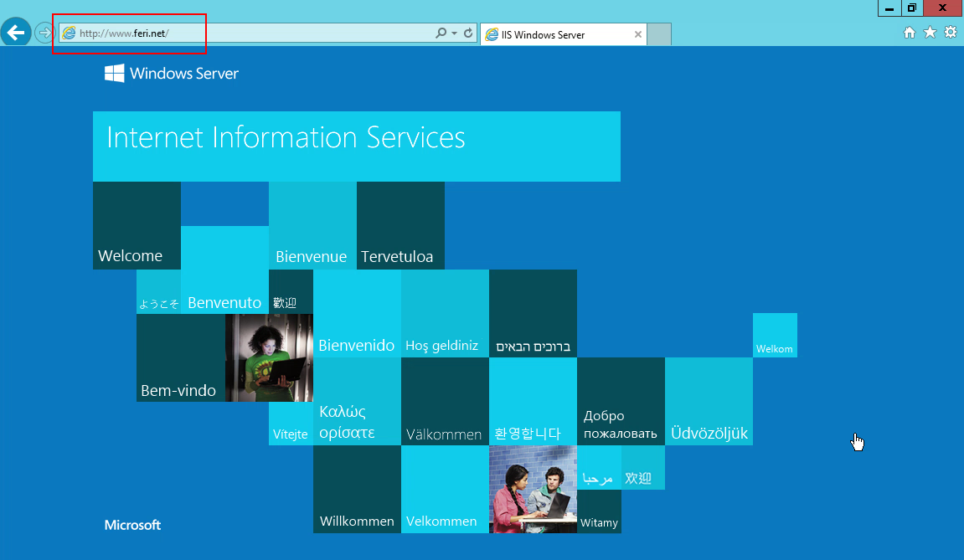Click the Forward arrow navigation button

[x=44, y=33]
